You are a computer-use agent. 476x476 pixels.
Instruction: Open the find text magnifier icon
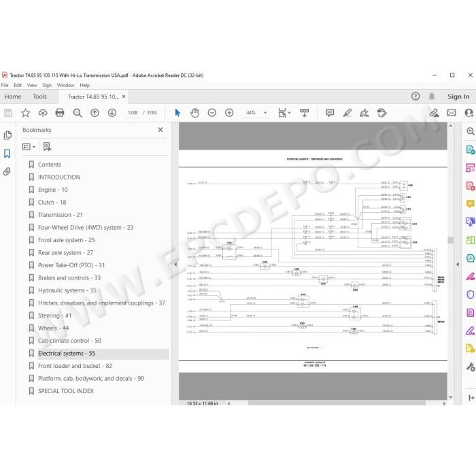78,113
